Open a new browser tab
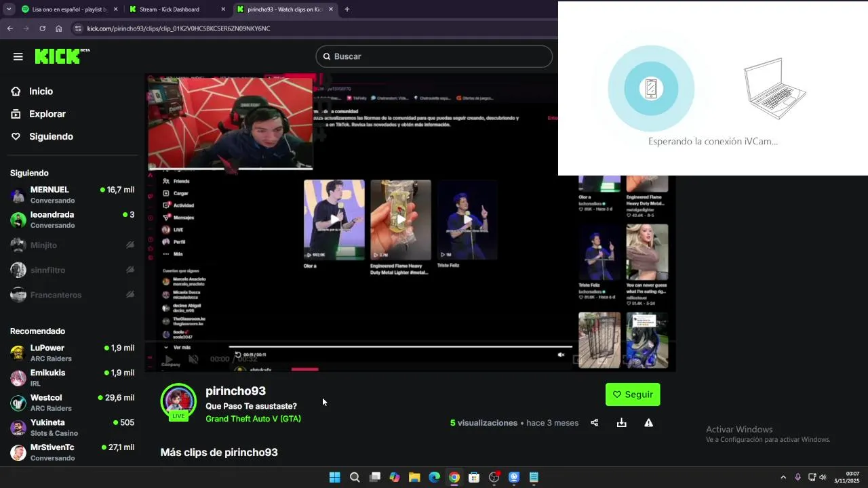The height and width of the screenshot is (488, 868). coord(347,9)
